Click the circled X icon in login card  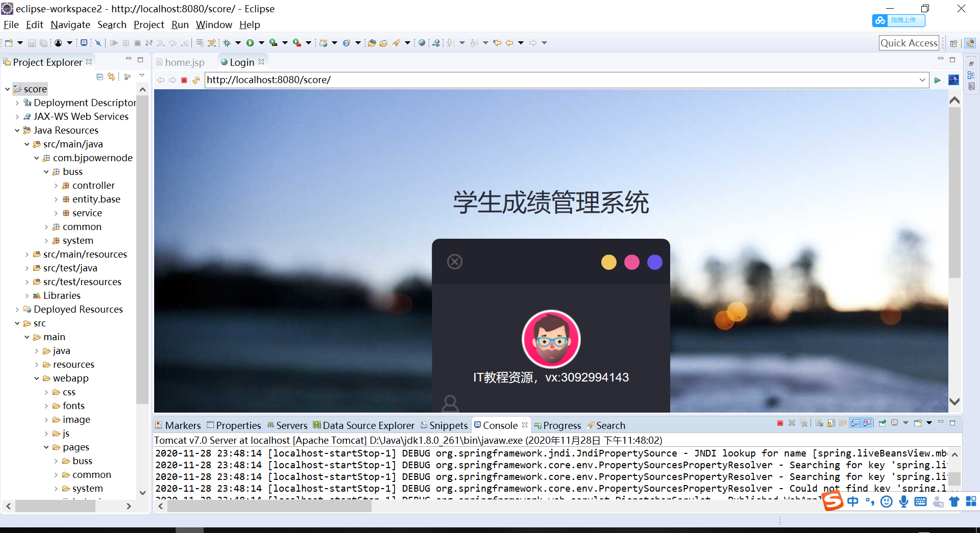[455, 262]
